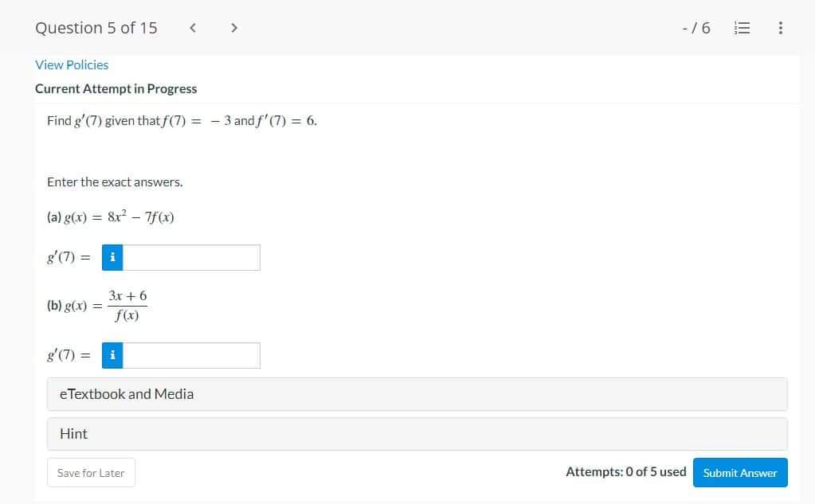Expand the eTextbook and Media section
Screen dimensions: 815x504
tap(125, 393)
